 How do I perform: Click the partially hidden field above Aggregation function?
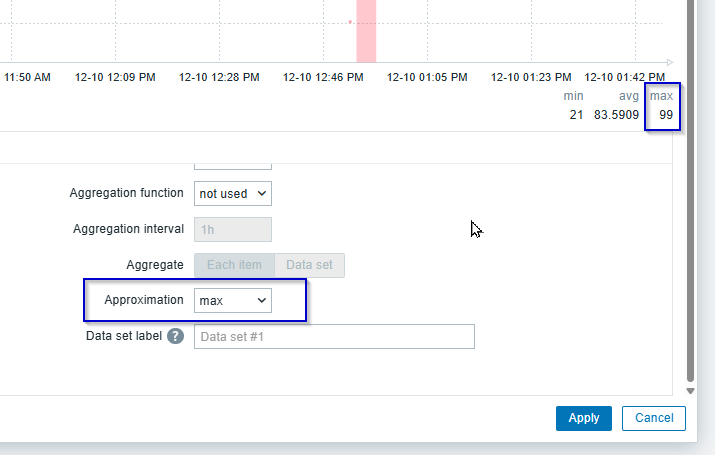click(x=232, y=161)
